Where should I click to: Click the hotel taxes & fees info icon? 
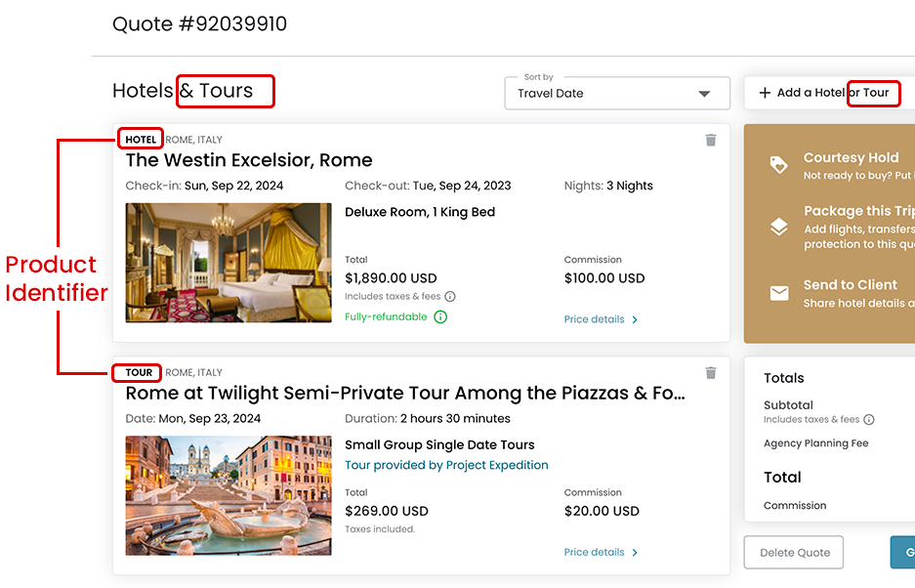click(450, 296)
